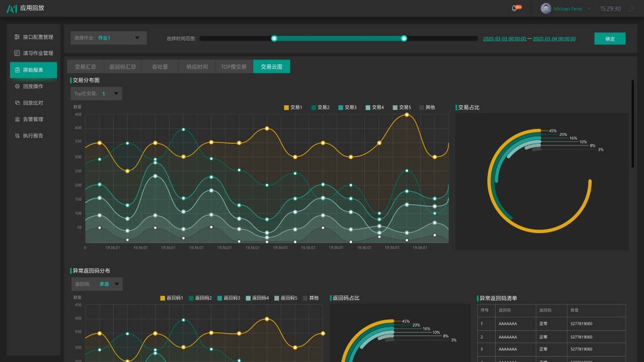Click the end date 2020-03-04 00:00:00 link
Screen dimensions: 644x362
[x=554, y=39]
